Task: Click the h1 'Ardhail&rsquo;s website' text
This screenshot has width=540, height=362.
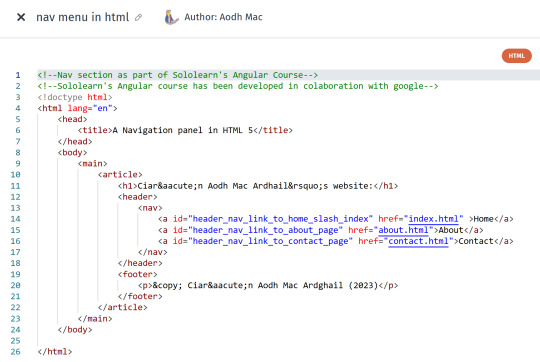Action: point(312,186)
